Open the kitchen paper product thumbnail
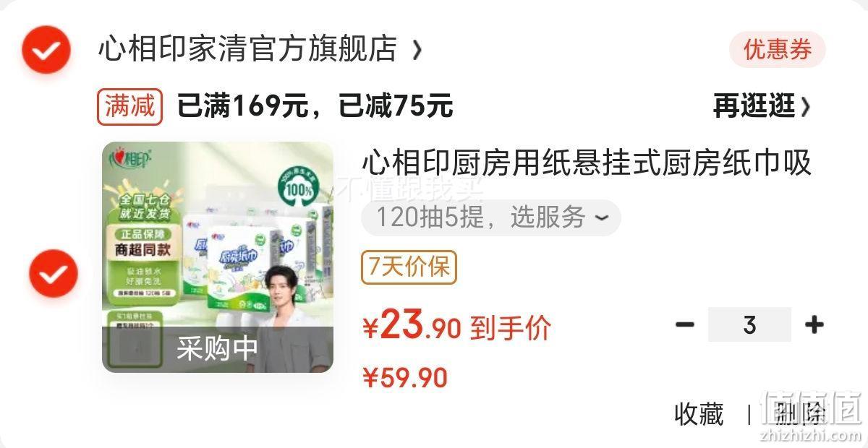 (x=218, y=257)
